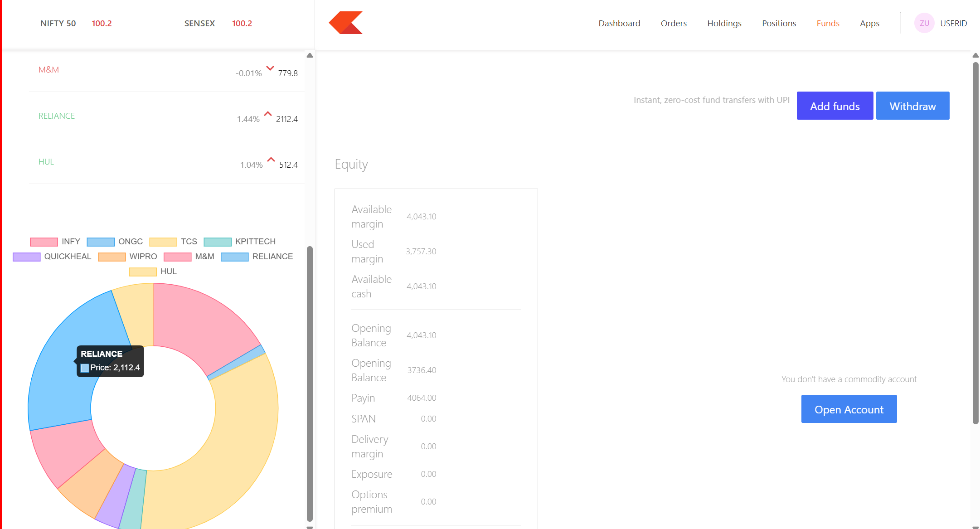Image resolution: width=980 pixels, height=529 pixels.
Task: Click the SPAN label
Action: point(364,419)
